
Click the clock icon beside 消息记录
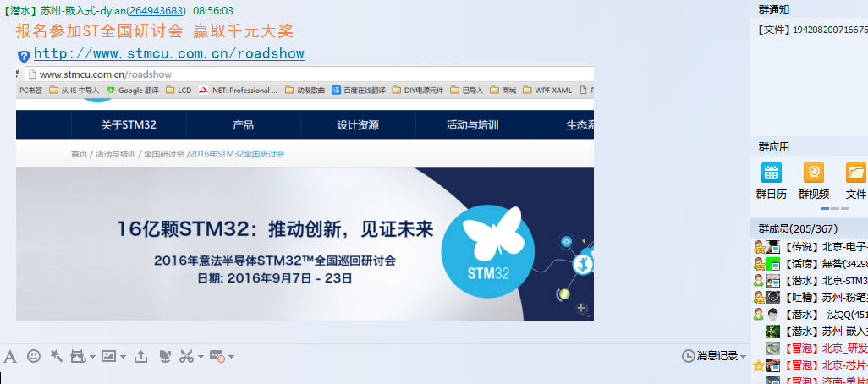pyautogui.click(x=688, y=356)
